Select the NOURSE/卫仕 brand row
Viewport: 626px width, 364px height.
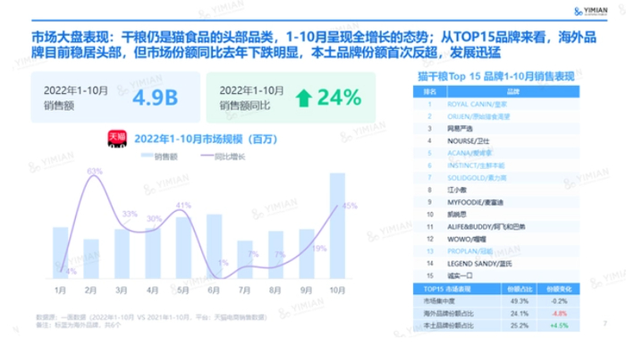pos(496,141)
